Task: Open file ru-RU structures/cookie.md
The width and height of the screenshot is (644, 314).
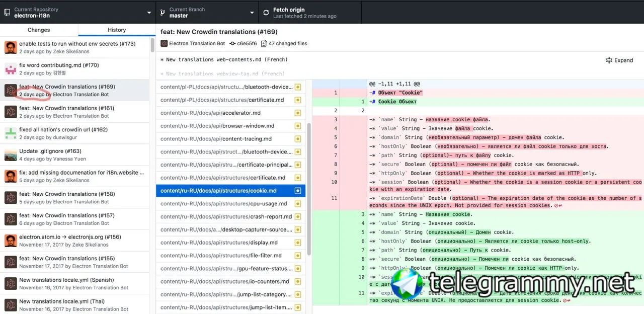Action: 230,191
